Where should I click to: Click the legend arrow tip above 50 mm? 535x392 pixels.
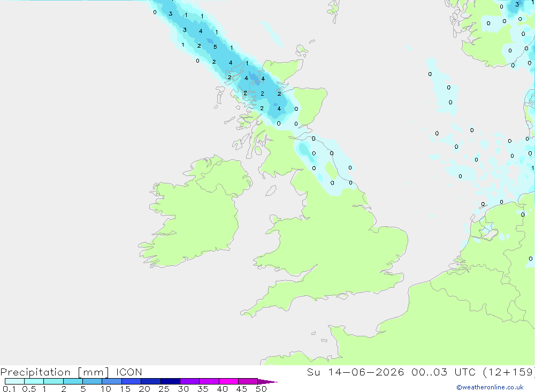[267, 381]
